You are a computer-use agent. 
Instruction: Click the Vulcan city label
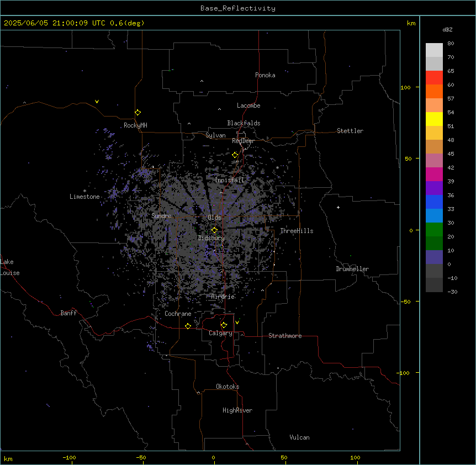[x=299, y=437]
